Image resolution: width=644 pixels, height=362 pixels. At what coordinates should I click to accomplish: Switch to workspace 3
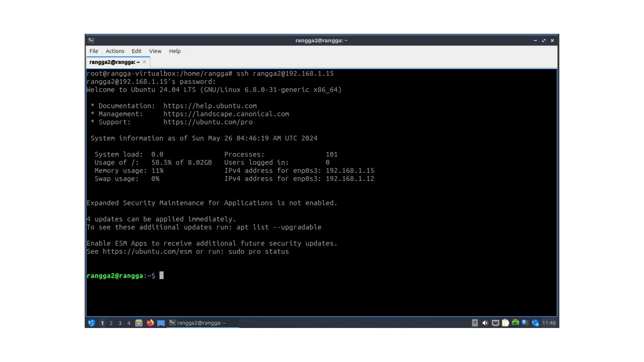point(120,323)
